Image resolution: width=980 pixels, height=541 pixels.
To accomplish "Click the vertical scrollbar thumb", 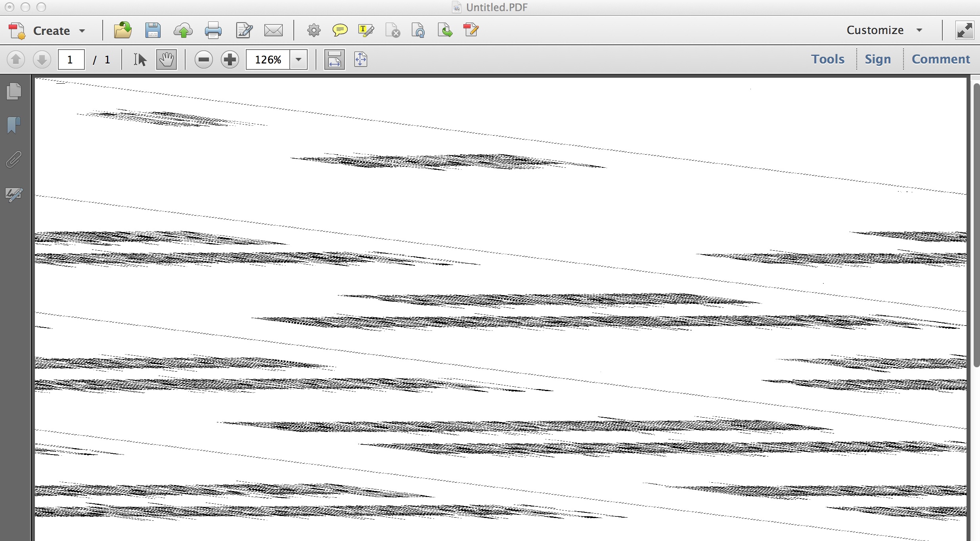I will [x=976, y=225].
